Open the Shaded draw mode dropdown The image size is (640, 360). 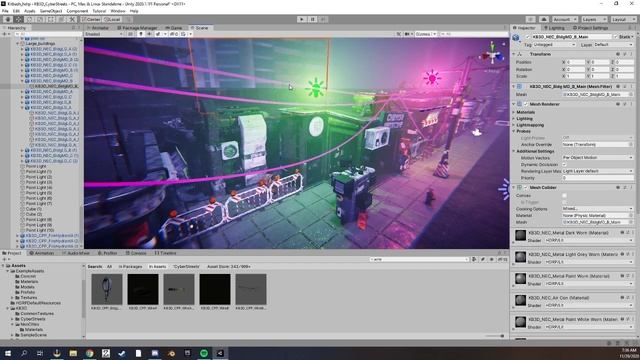(104, 34)
